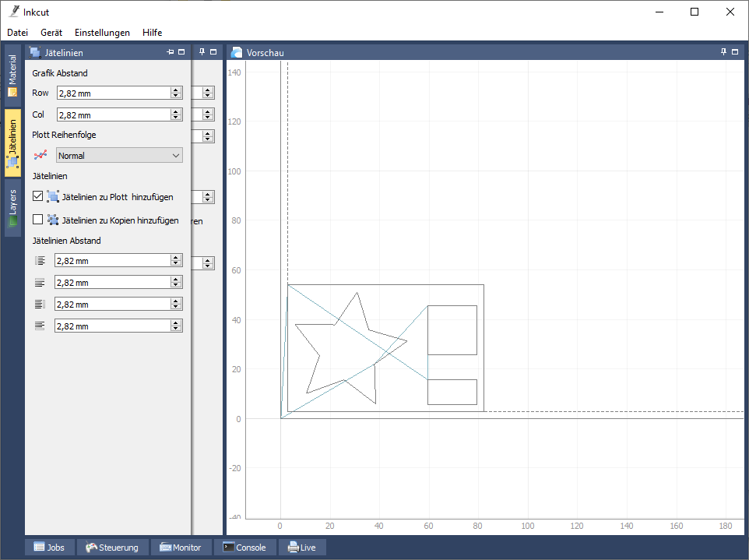
Task: Pin the Vorschau preview panel
Action: [724, 52]
